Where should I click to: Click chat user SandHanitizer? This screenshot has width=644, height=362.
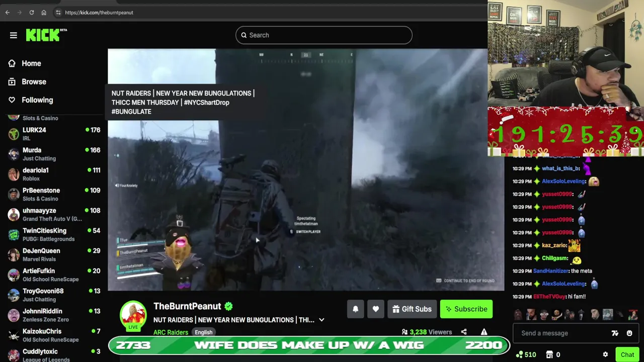[551, 271]
